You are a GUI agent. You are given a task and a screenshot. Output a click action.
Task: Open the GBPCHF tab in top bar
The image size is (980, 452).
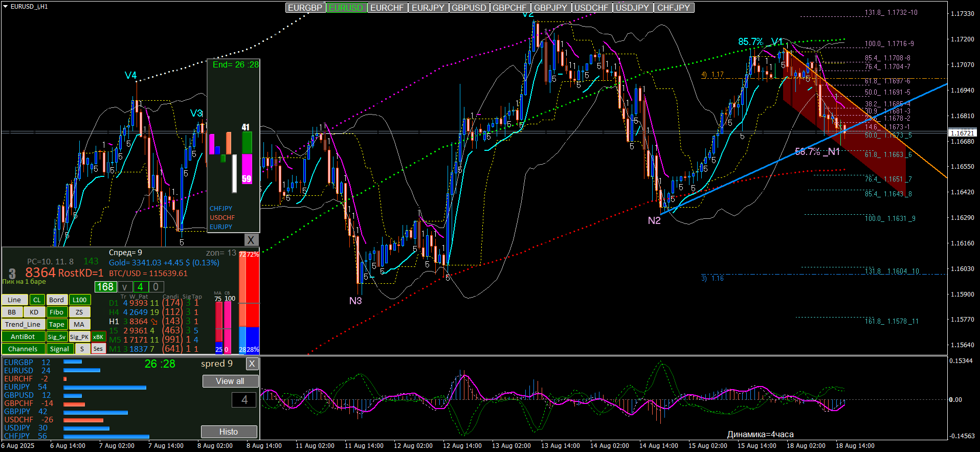tap(510, 8)
